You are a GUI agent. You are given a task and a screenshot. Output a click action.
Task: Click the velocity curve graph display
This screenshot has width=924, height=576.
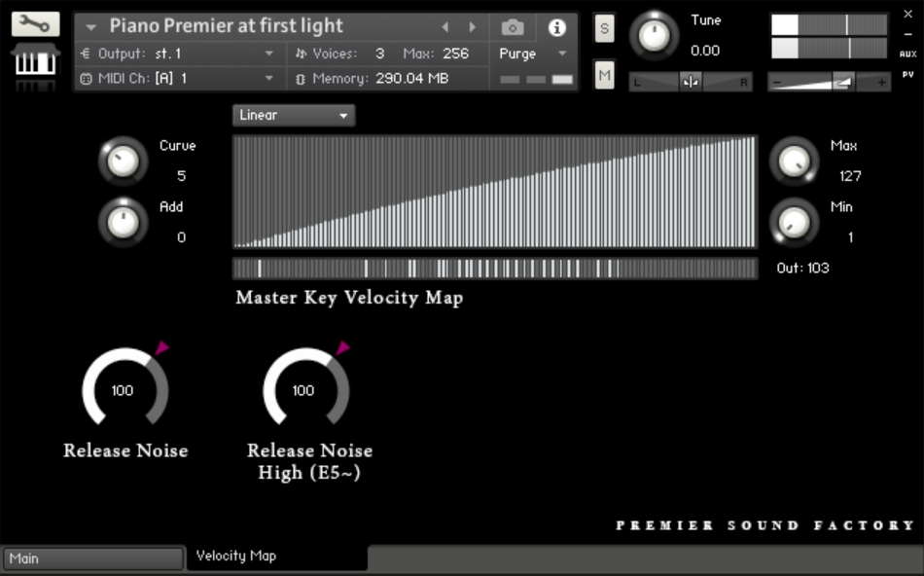(x=494, y=192)
